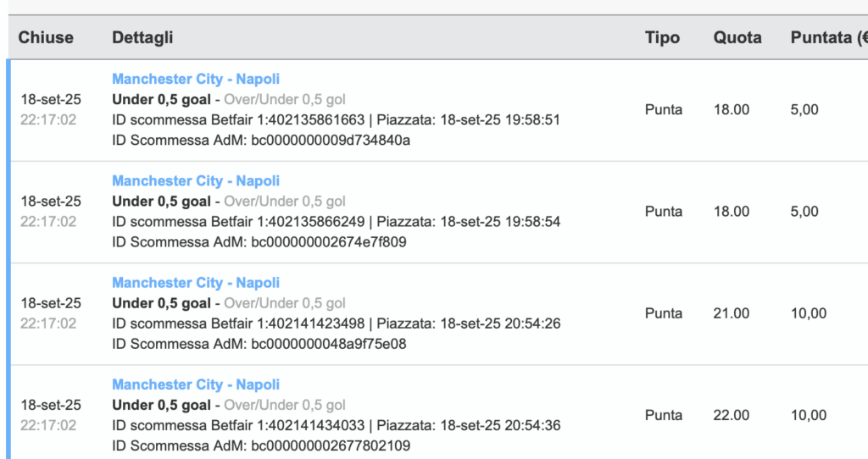
Task: Click the Quota column header
Action: (737, 37)
